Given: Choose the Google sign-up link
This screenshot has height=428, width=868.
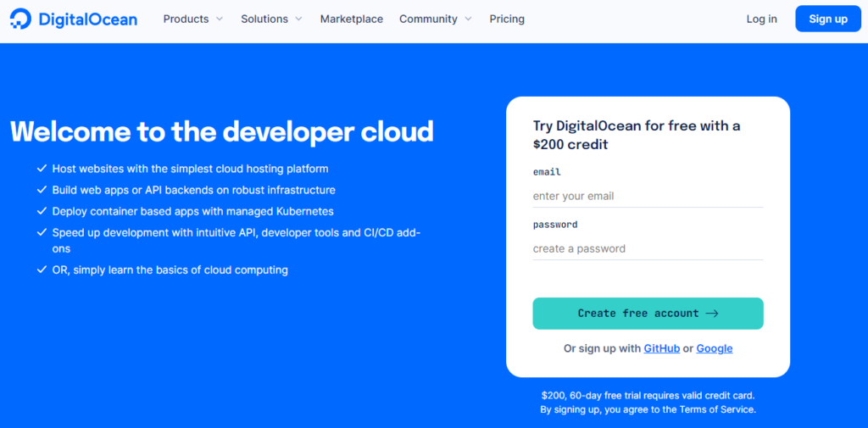Looking at the screenshot, I should pyautogui.click(x=714, y=348).
